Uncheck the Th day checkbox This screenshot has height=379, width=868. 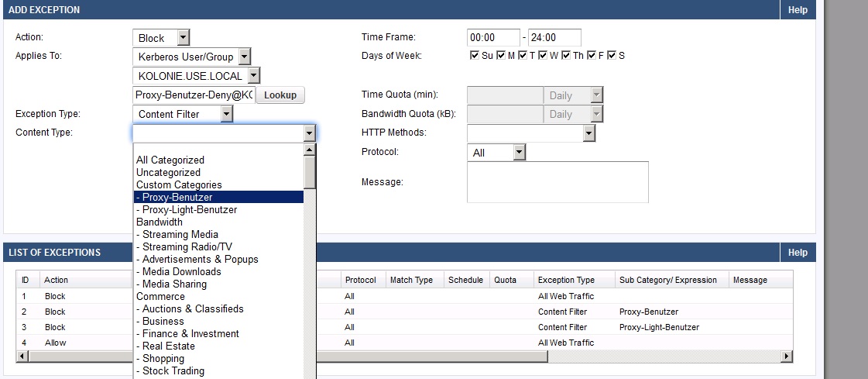pyautogui.click(x=566, y=56)
